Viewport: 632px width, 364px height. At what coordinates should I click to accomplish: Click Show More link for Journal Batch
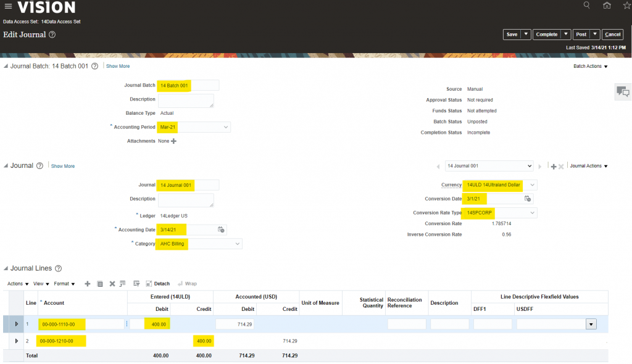tap(118, 66)
